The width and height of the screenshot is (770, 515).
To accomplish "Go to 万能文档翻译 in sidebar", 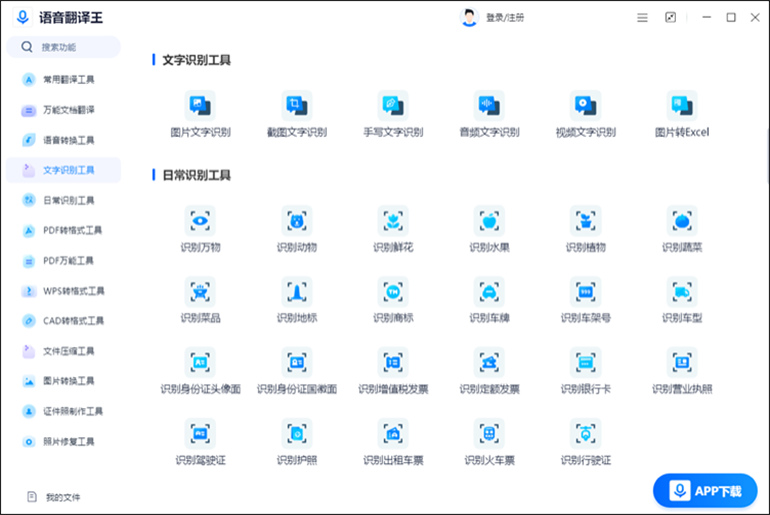I will coord(63,110).
